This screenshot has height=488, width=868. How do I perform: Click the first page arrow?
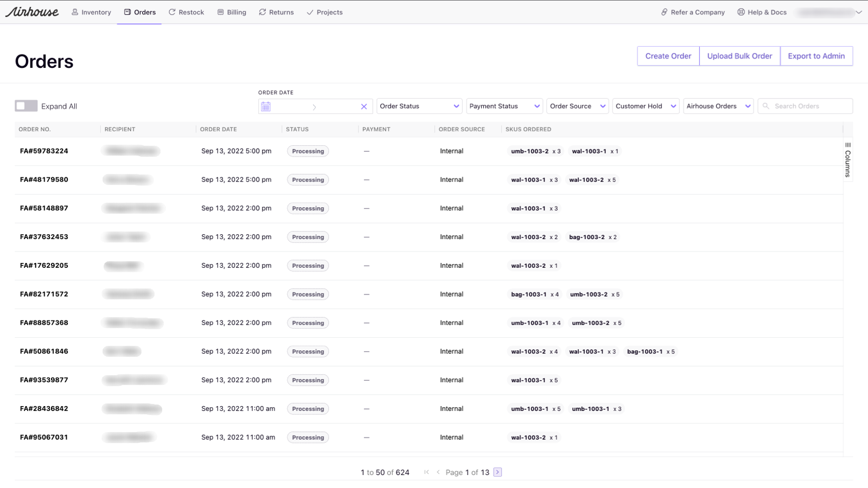coord(426,472)
